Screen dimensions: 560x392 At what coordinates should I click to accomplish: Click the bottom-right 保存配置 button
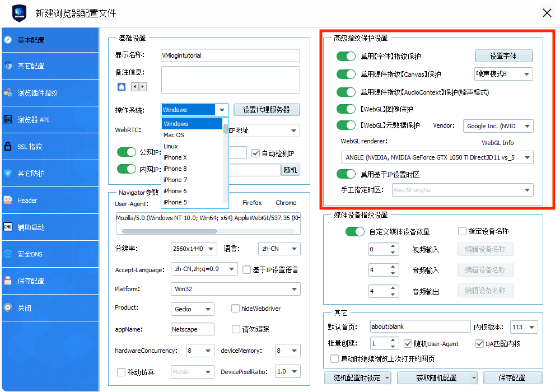click(x=512, y=377)
